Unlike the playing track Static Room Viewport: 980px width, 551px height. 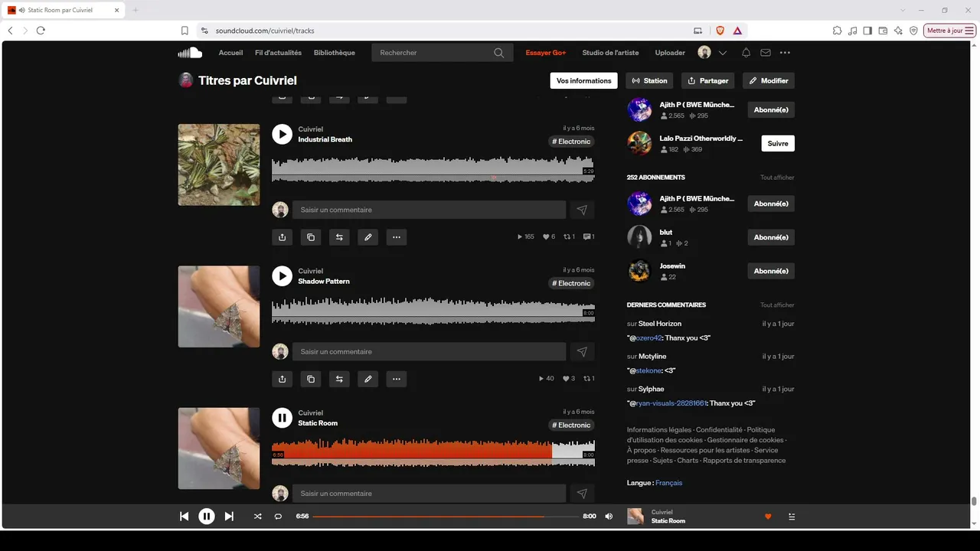[768, 517]
